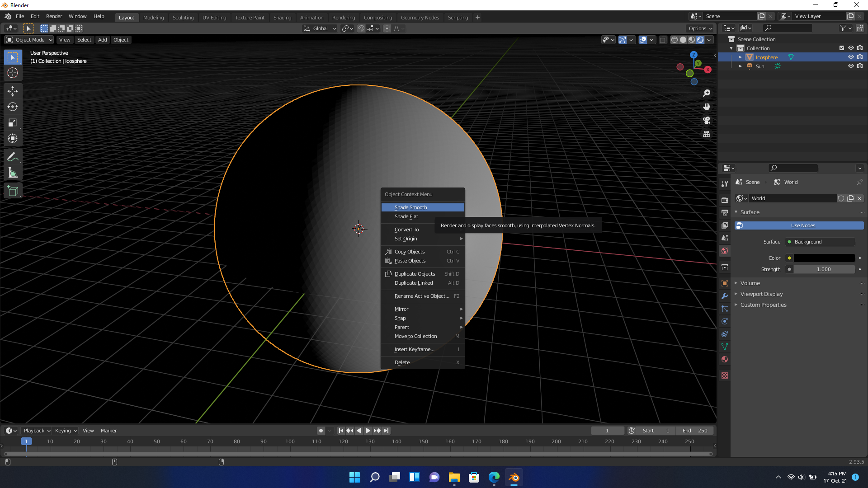This screenshot has height=488, width=868.
Task: Select the Move tool in toolbar
Action: (x=13, y=91)
